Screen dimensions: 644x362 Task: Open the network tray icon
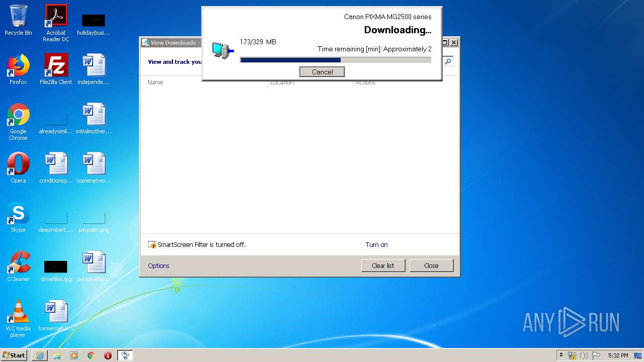pyautogui.click(x=572, y=355)
